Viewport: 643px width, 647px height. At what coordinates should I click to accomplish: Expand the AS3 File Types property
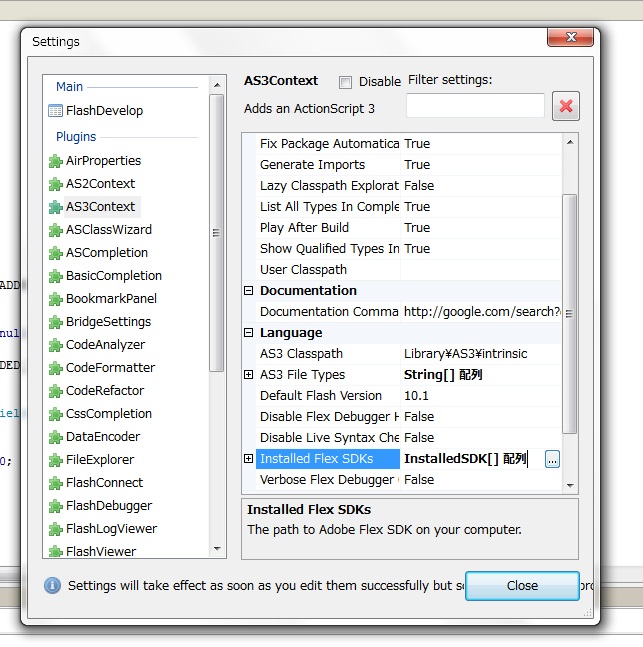click(x=249, y=375)
